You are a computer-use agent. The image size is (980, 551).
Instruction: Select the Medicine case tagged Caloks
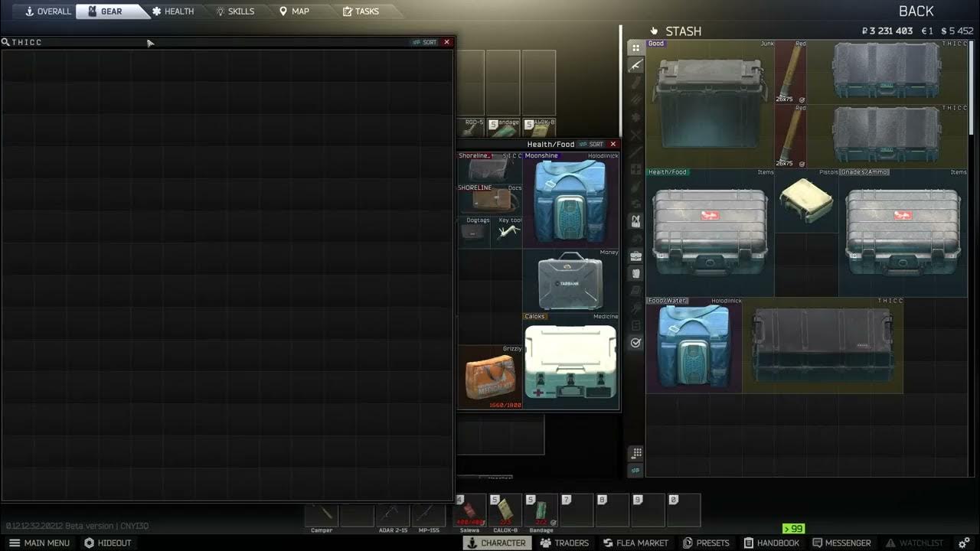pyautogui.click(x=571, y=360)
